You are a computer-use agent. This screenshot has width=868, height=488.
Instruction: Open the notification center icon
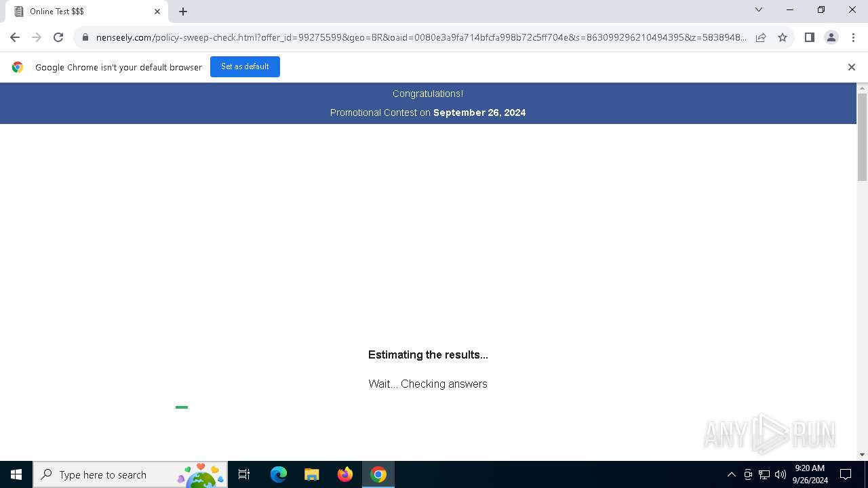pyautogui.click(x=846, y=474)
